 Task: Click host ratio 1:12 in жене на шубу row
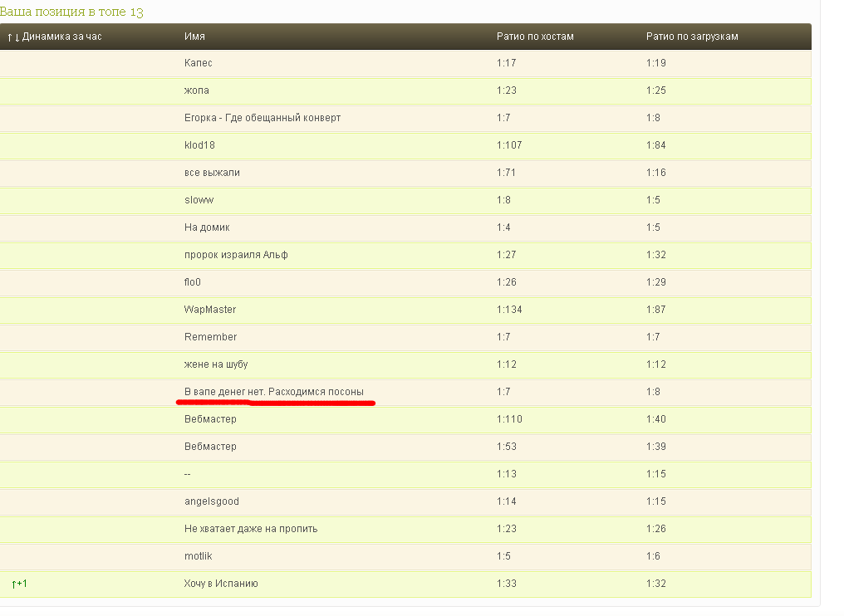pos(506,364)
